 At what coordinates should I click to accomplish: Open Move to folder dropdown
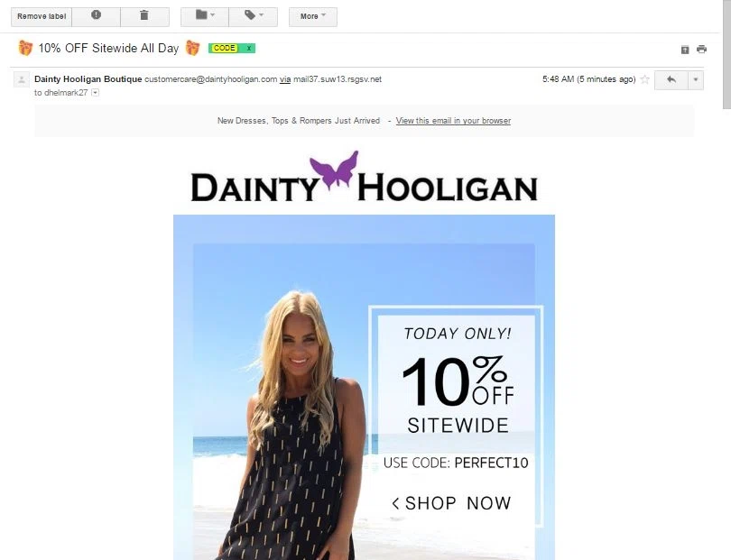click(205, 16)
